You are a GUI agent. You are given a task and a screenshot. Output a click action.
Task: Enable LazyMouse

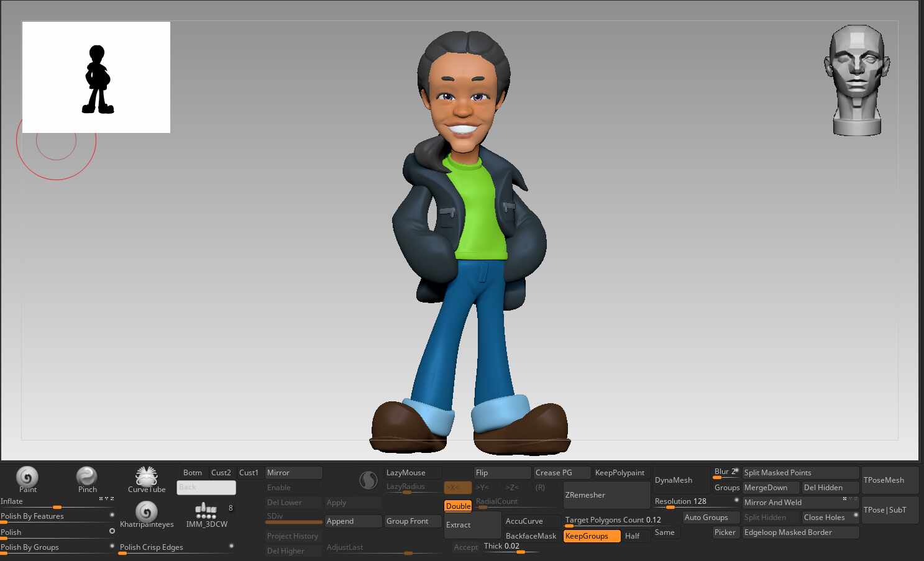click(413, 473)
